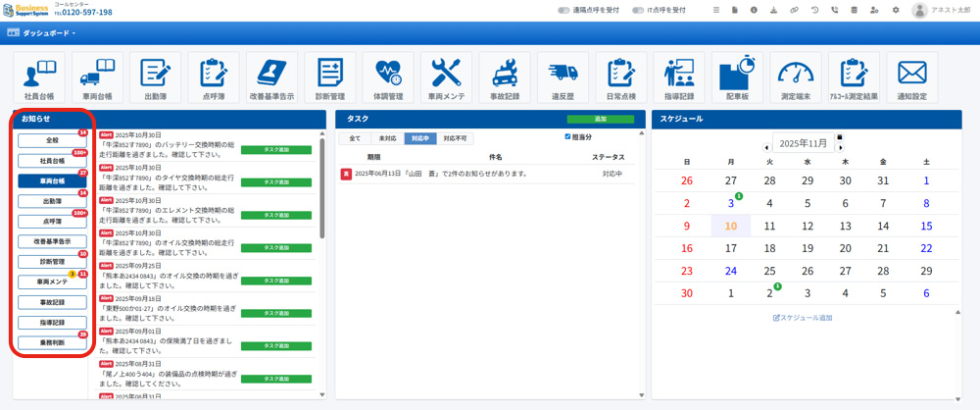The height and width of the screenshot is (410, 980).
Task: Open the gear settings icon in header
Action: coord(896,10)
